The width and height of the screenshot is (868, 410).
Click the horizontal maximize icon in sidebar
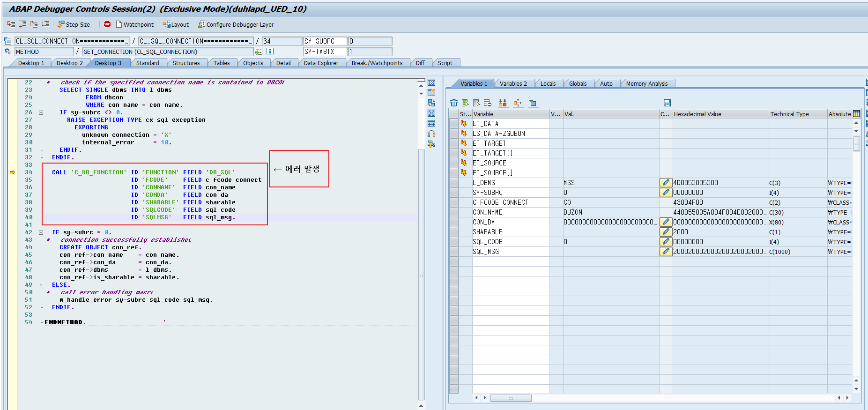click(431, 124)
